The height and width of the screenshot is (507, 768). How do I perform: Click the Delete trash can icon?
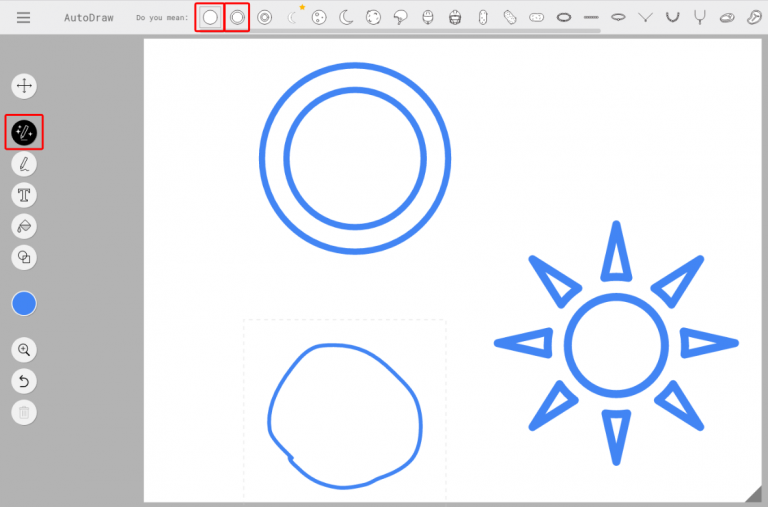(x=24, y=411)
